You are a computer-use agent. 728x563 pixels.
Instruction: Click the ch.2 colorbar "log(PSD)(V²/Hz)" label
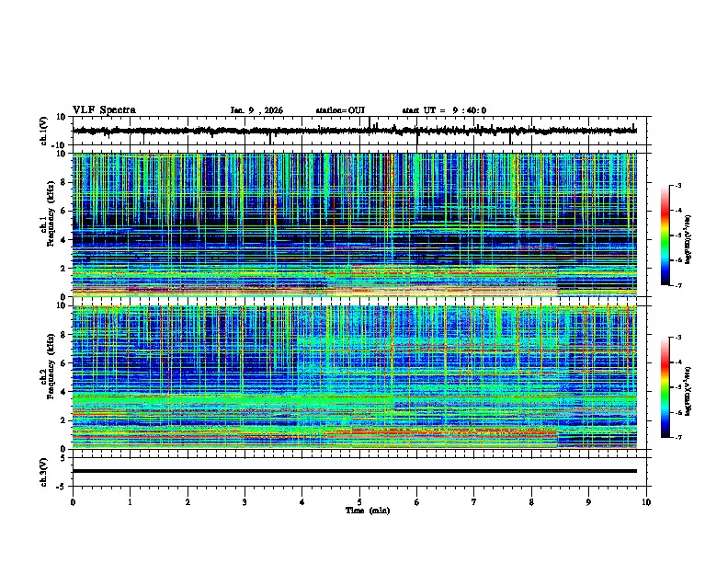tap(688, 391)
